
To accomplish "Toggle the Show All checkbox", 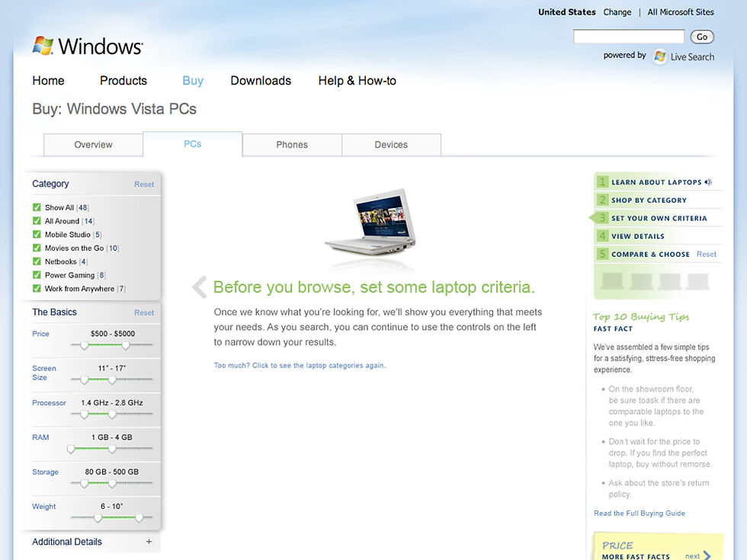I will 36,207.
